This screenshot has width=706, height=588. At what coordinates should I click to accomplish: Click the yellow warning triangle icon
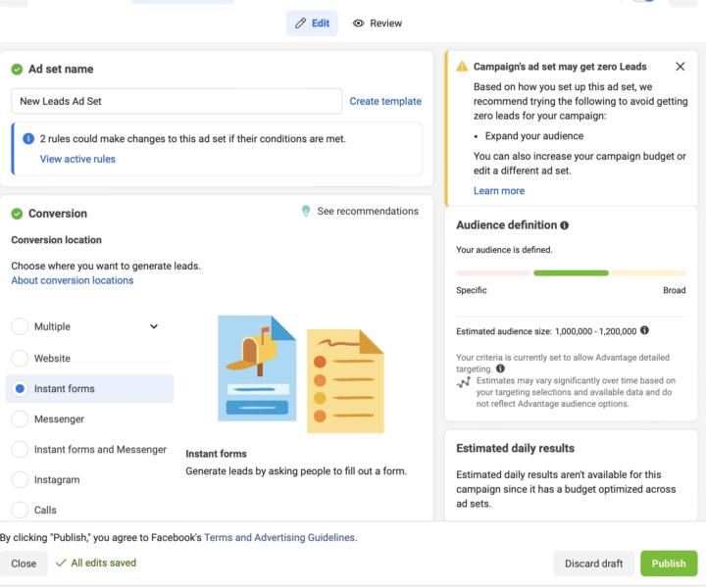coord(462,67)
